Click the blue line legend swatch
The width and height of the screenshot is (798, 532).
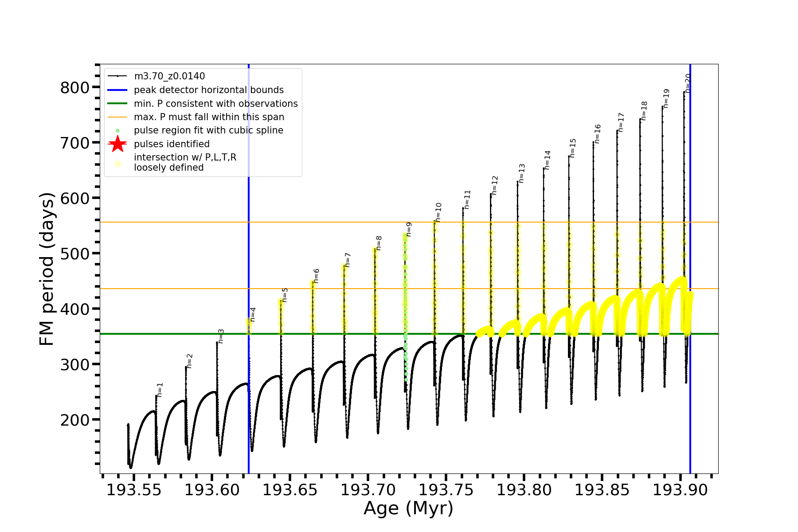[x=117, y=90]
